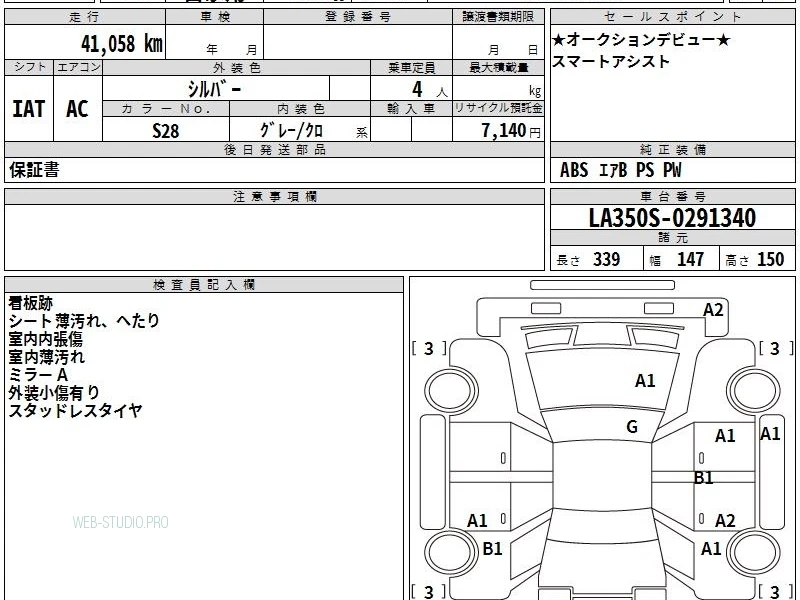Image resolution: width=800 pixels, height=600 pixels.
Task: Select the interior color グレー/クロ
Action: click(x=292, y=131)
